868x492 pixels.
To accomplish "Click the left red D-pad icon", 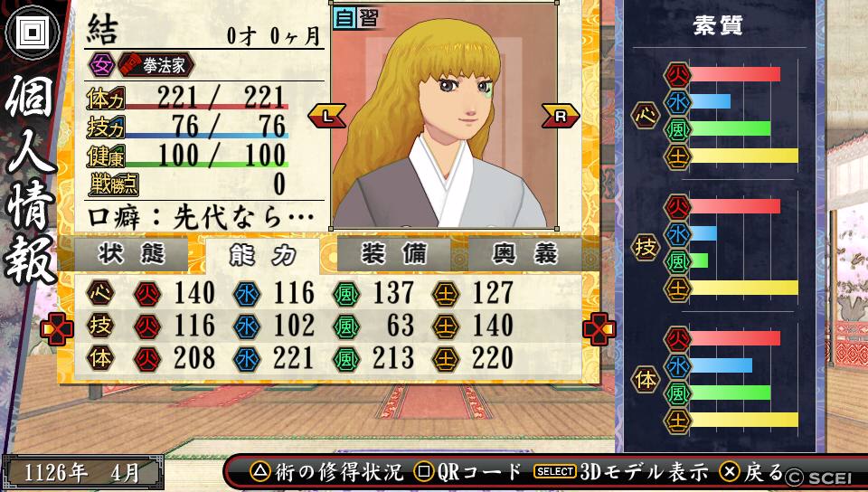I will (56, 329).
